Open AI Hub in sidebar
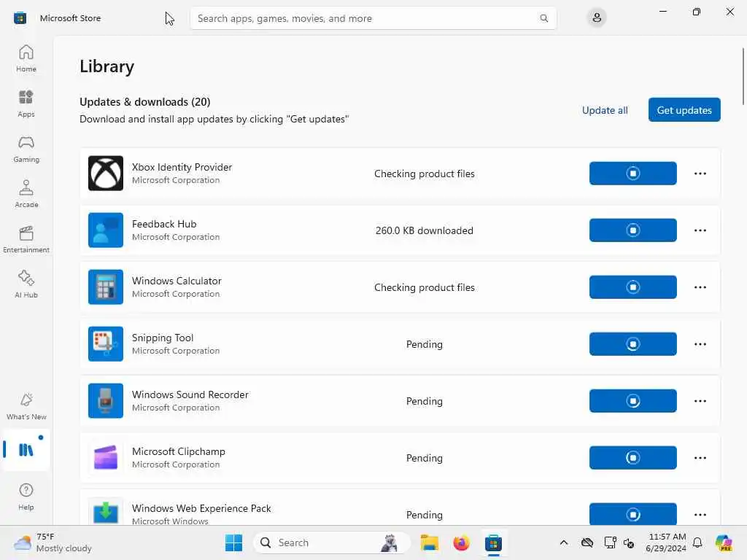The height and width of the screenshot is (560, 747). (26, 284)
